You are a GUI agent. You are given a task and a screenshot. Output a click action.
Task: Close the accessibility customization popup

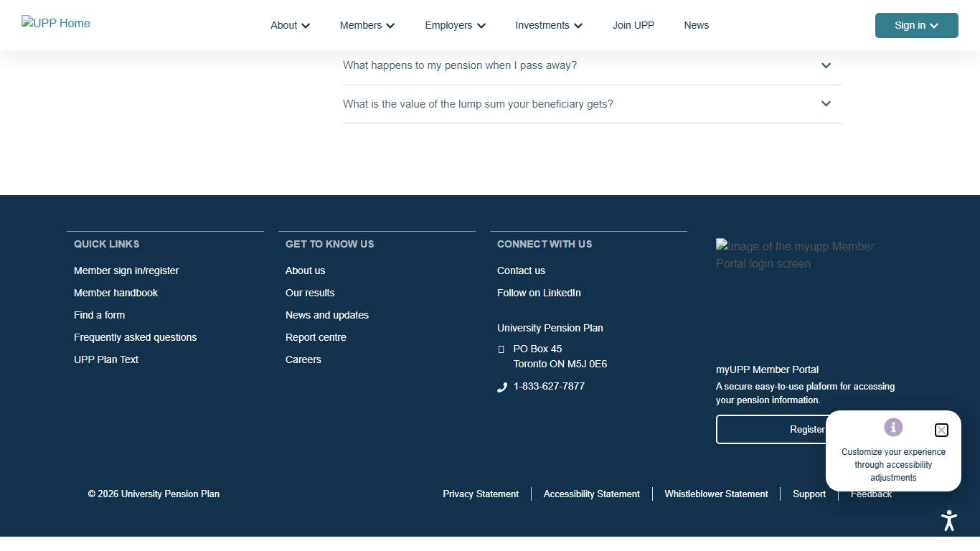coord(941,430)
